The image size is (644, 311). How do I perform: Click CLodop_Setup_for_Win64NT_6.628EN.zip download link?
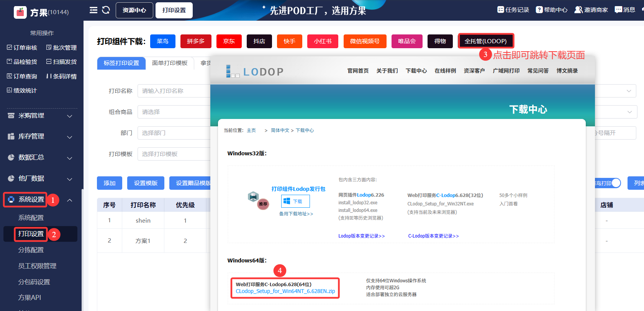tap(285, 291)
